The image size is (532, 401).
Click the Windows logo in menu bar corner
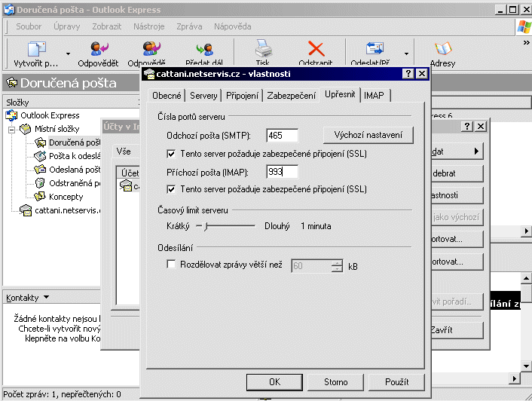coord(524,27)
